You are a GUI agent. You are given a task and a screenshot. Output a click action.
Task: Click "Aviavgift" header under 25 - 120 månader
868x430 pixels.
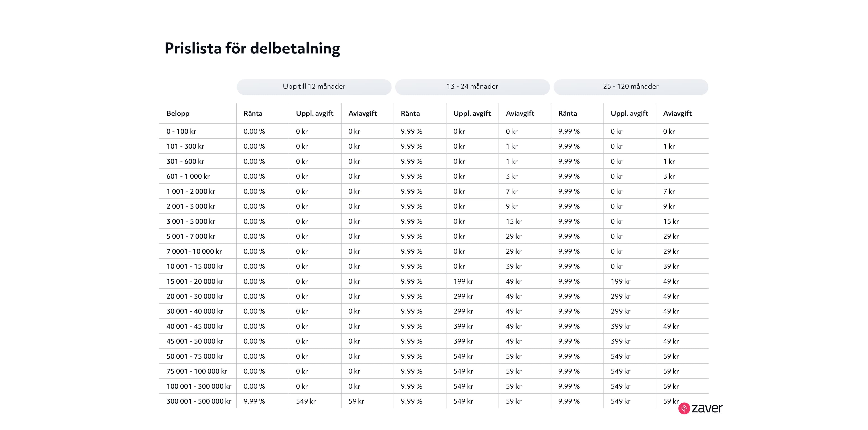click(x=677, y=113)
